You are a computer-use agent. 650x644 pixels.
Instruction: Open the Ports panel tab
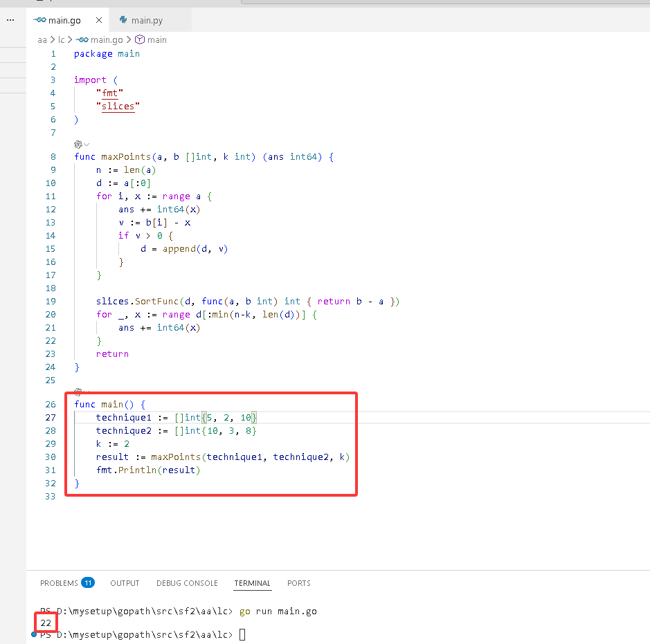[x=299, y=583]
